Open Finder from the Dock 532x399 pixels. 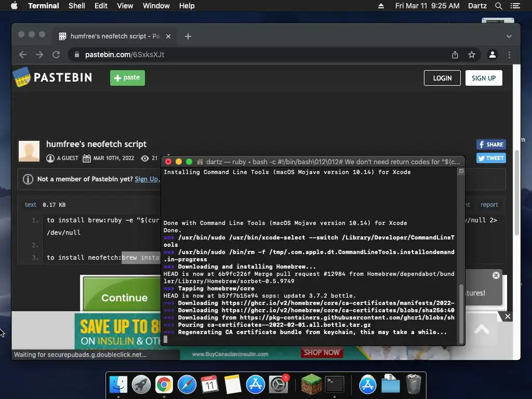(118, 384)
